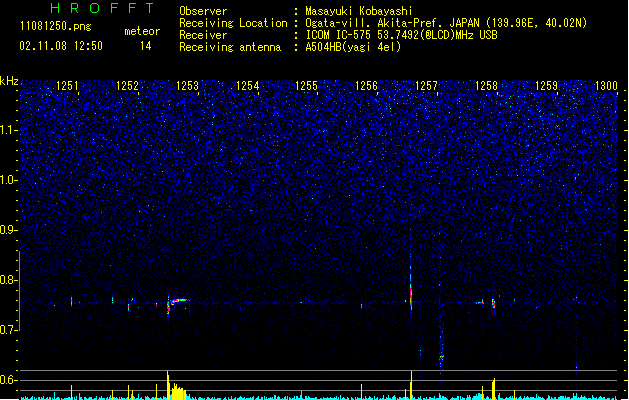Click the 1.0 kHz axis label
Viewport: 629px width, 400px height.
tap(8, 180)
